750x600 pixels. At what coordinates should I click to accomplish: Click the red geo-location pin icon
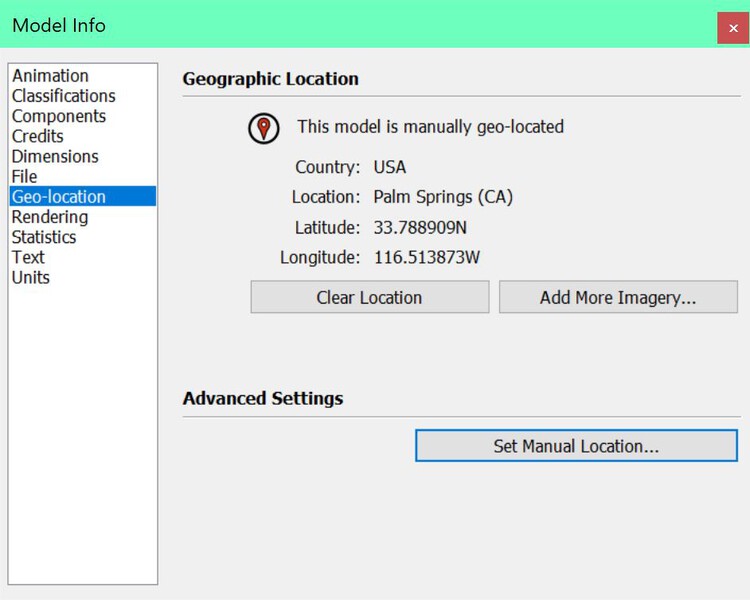[x=264, y=128]
